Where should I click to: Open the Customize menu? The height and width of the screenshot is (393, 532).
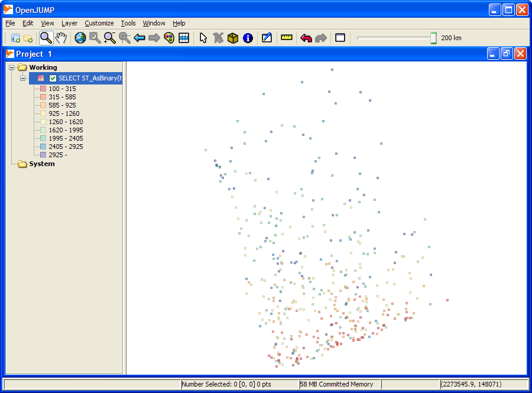[x=99, y=23]
